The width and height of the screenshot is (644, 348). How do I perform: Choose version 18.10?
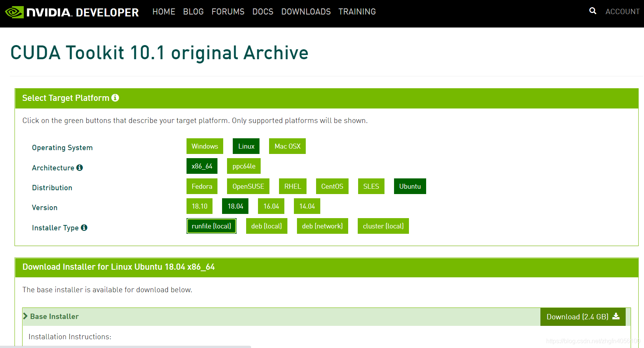click(x=200, y=206)
